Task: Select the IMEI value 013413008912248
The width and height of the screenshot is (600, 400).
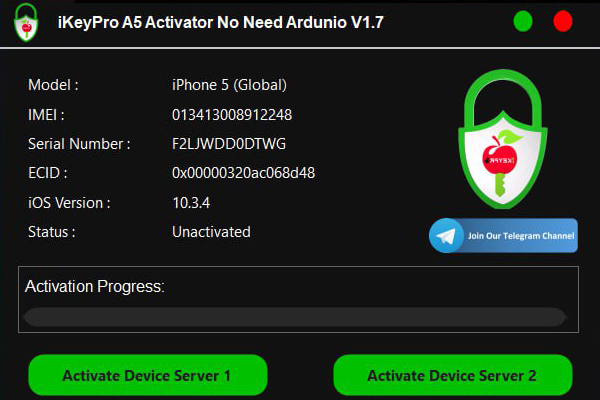Action: click(232, 115)
